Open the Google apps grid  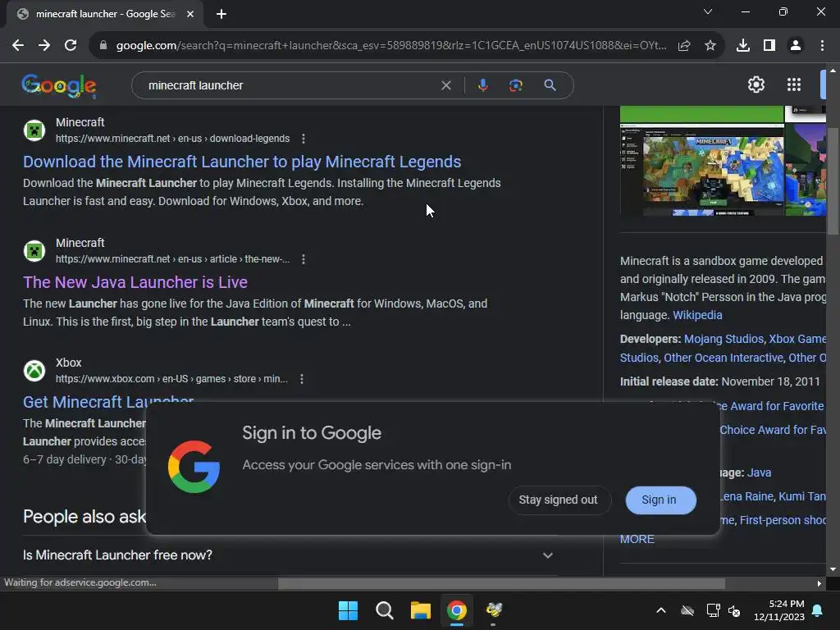[794, 84]
